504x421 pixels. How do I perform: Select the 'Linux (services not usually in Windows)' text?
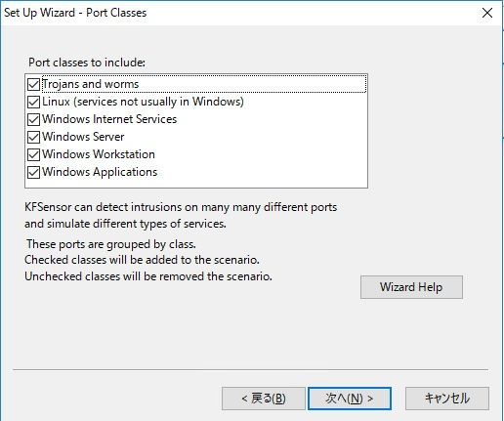point(143,102)
